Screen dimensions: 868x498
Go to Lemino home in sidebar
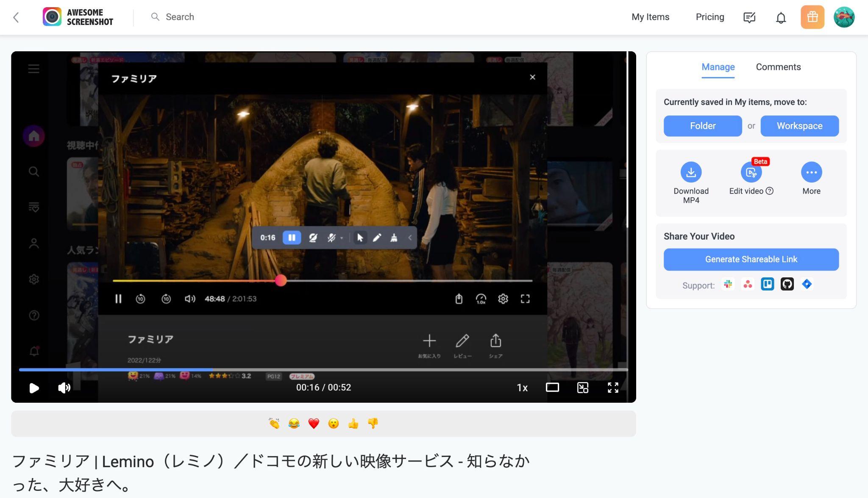34,136
